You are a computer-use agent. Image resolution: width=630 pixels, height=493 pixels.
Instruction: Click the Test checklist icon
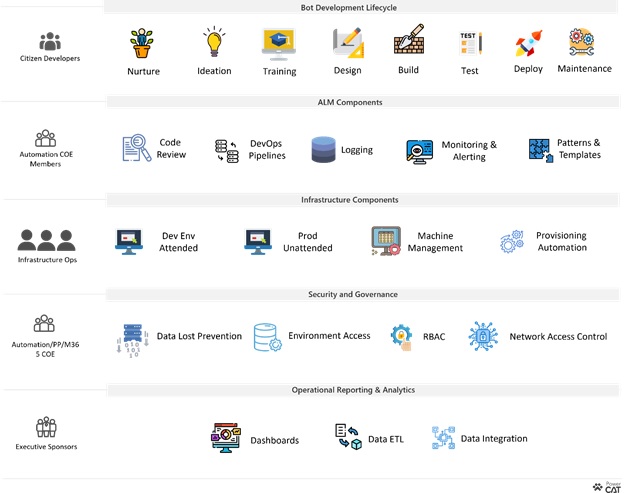coord(470,43)
